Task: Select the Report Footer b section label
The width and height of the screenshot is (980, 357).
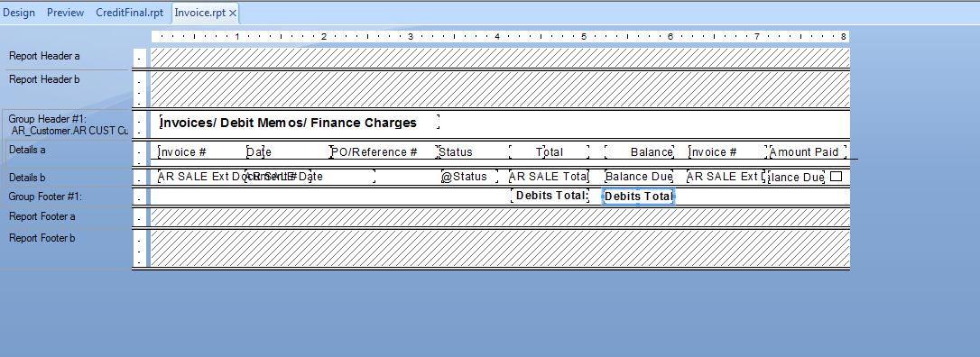Action: click(x=44, y=238)
